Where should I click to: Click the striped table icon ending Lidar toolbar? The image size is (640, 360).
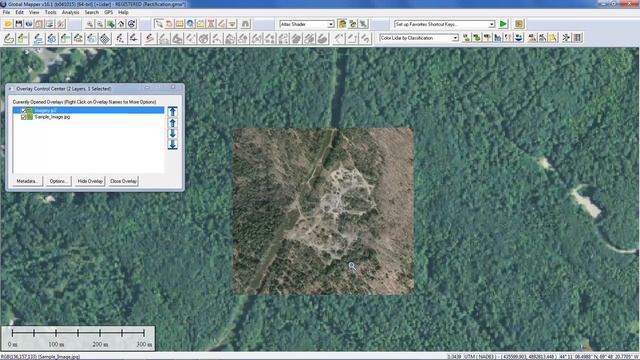tap(578, 38)
